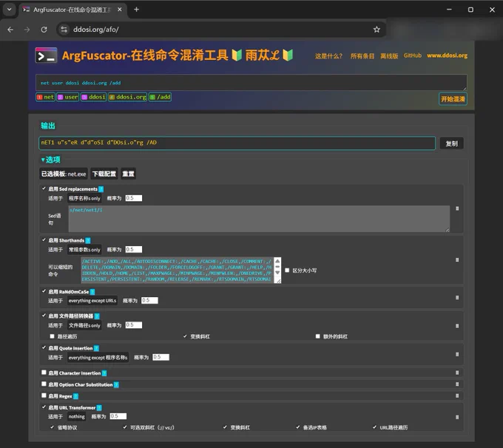The width and height of the screenshot is (503, 448).
Task: Open the 文件路径s only dropdown
Action: tap(84, 325)
